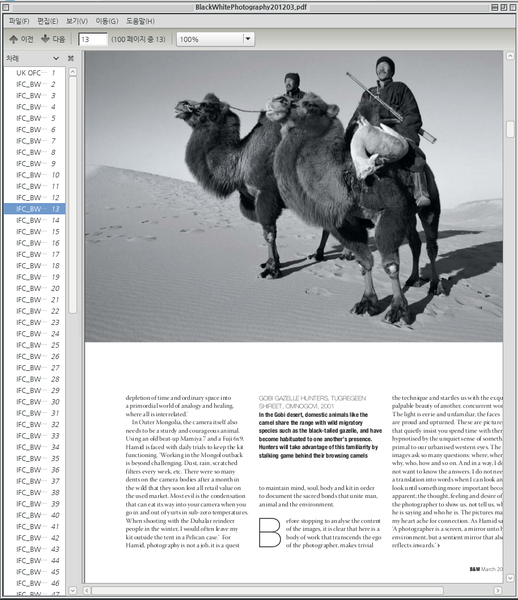Select IFC_BW page 39 entry

click(35, 504)
